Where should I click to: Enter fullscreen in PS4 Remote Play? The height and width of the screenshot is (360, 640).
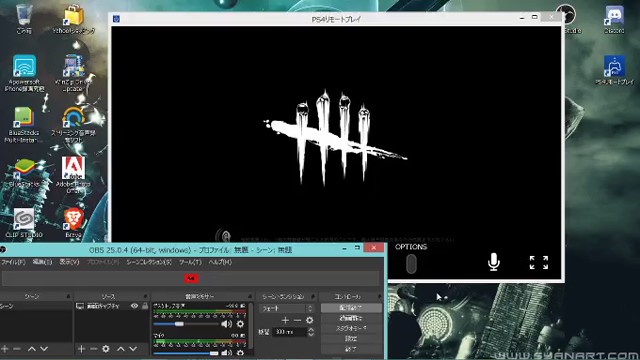click(539, 262)
